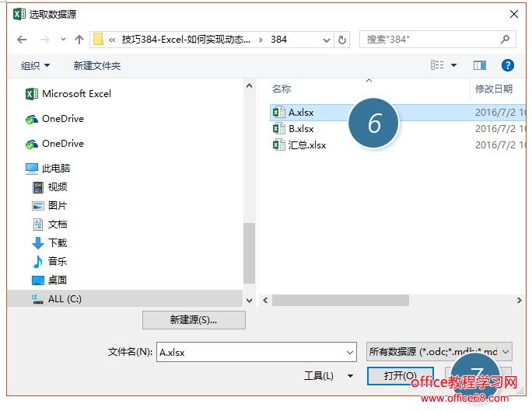This screenshot has width=532, height=411.
Task: Click the 新建源(S)... button
Action: 194,320
